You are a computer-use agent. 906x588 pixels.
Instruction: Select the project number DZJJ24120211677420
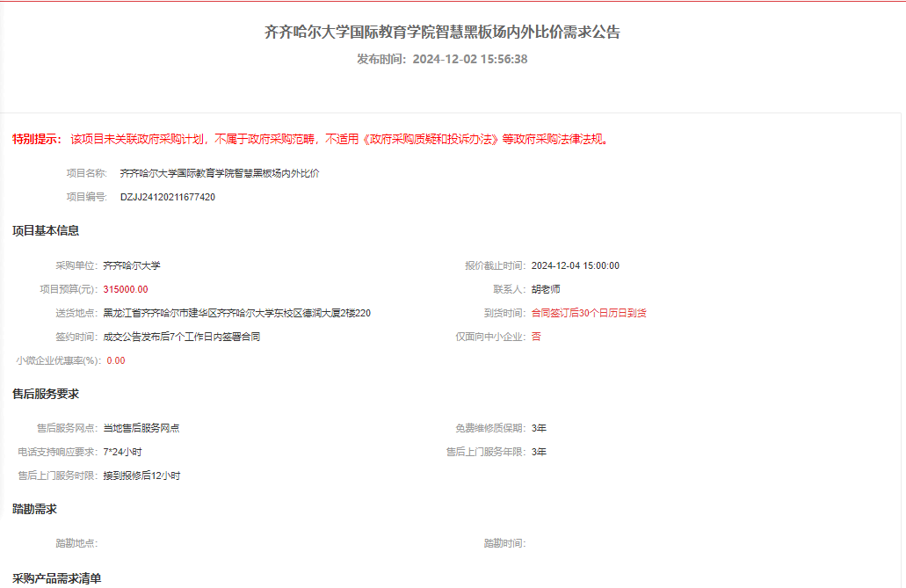coord(168,197)
